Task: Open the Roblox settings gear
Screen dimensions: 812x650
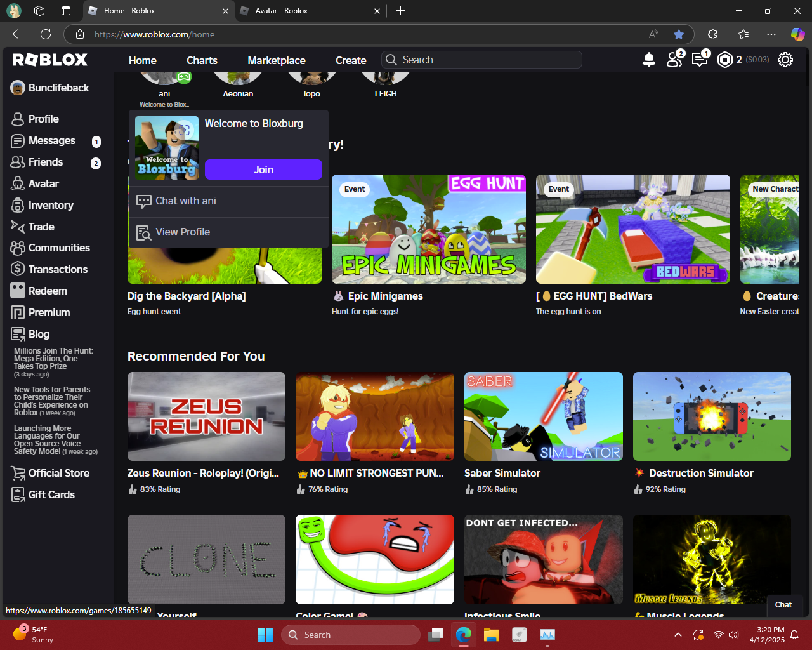Action: pyautogui.click(x=785, y=60)
